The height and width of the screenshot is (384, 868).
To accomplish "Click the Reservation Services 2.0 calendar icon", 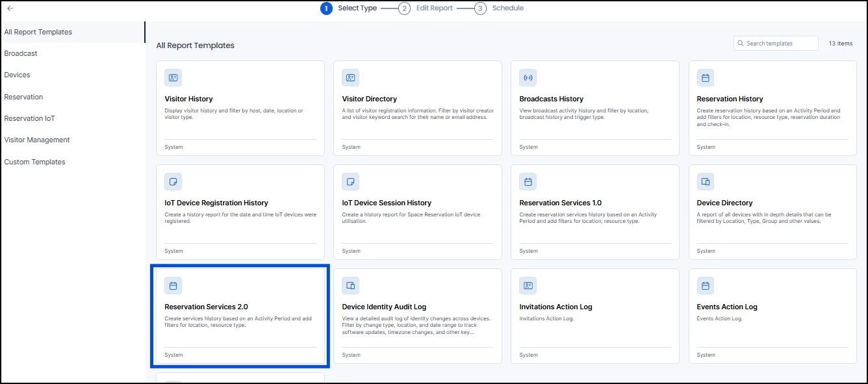I will point(173,286).
